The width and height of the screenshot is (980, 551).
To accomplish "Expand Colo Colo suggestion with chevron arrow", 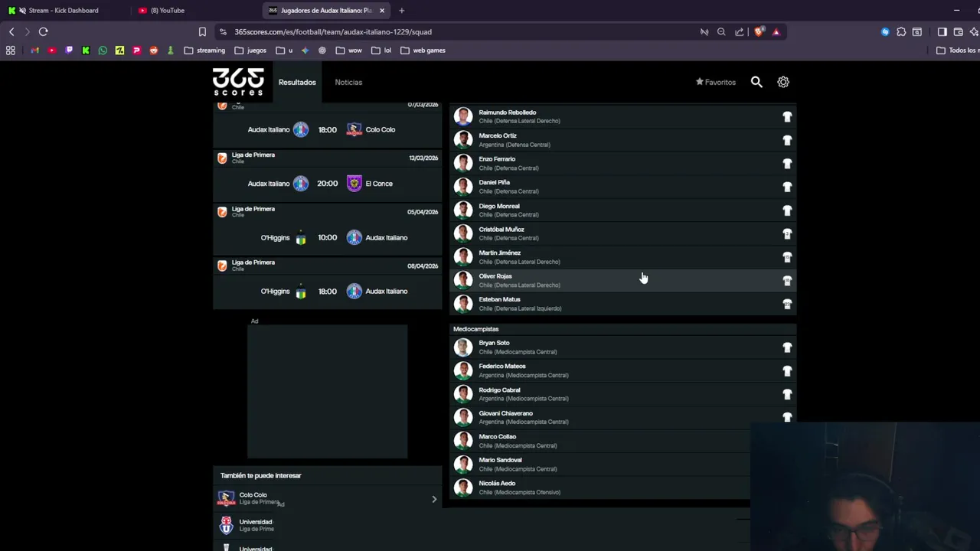I will pos(434,499).
